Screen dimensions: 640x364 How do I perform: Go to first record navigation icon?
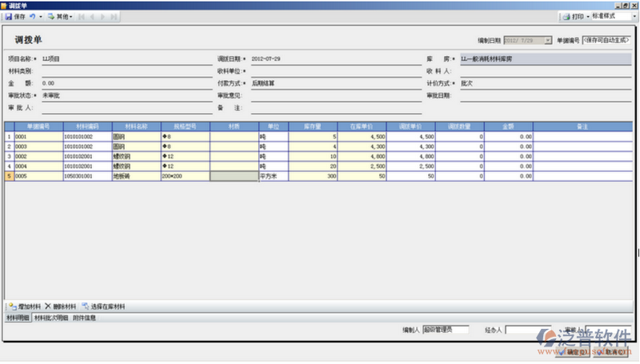[82, 16]
